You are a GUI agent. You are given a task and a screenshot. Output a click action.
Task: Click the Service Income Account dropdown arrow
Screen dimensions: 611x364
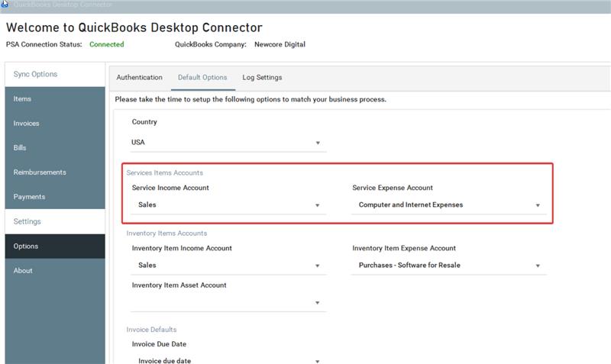(317, 205)
